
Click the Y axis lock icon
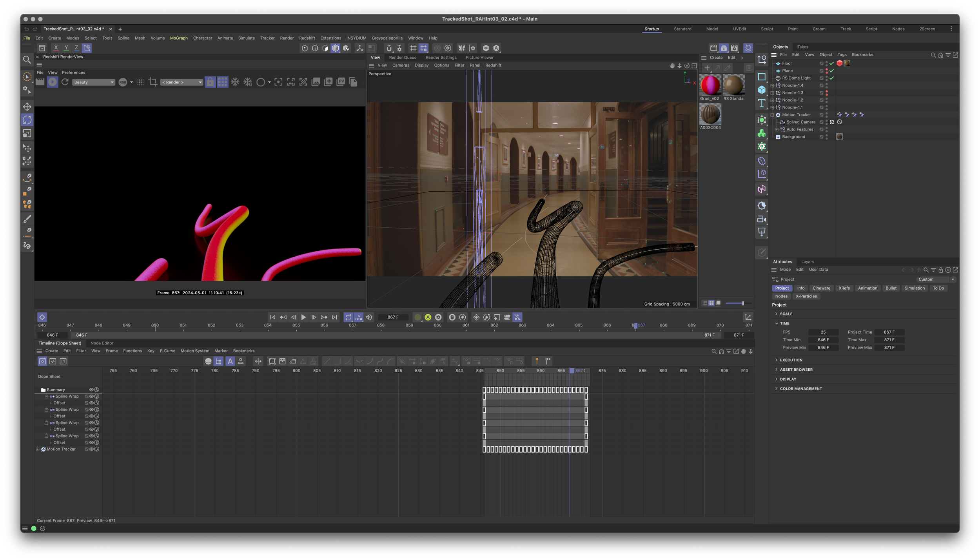pyautogui.click(x=66, y=48)
